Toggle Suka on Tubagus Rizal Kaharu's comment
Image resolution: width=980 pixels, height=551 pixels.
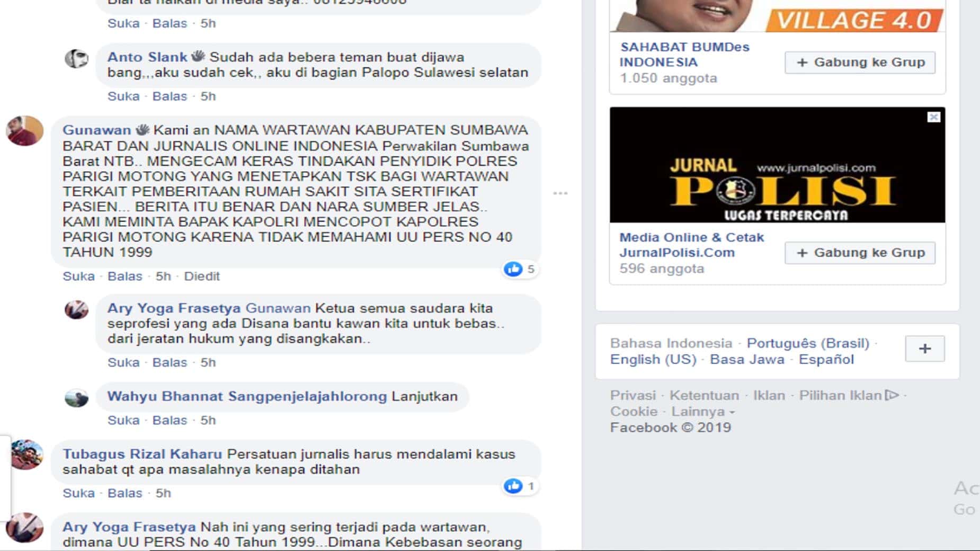pos(78,493)
